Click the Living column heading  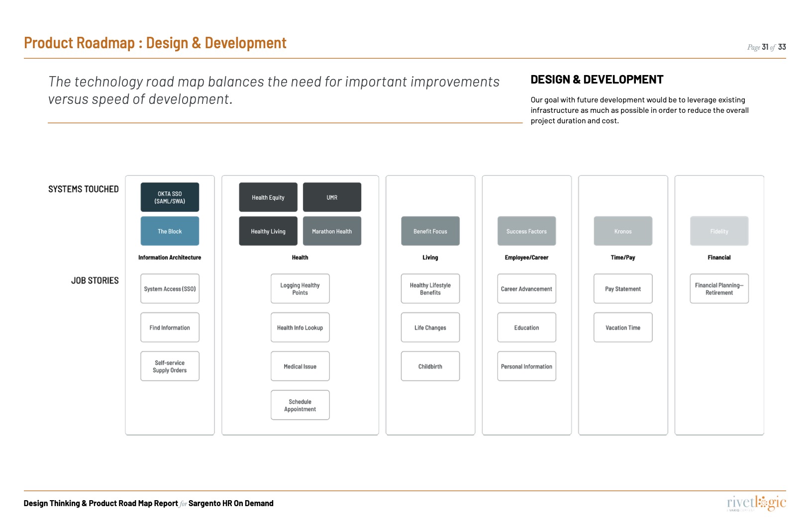(430, 258)
